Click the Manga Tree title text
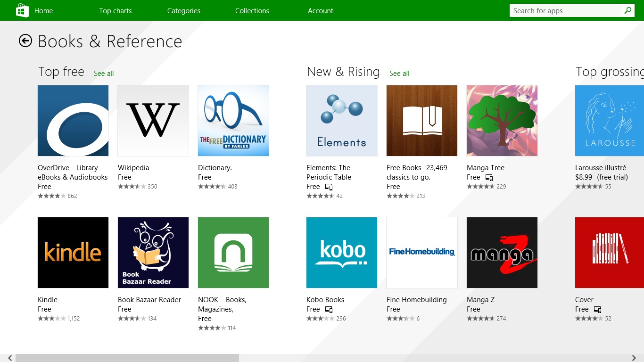 [486, 168]
